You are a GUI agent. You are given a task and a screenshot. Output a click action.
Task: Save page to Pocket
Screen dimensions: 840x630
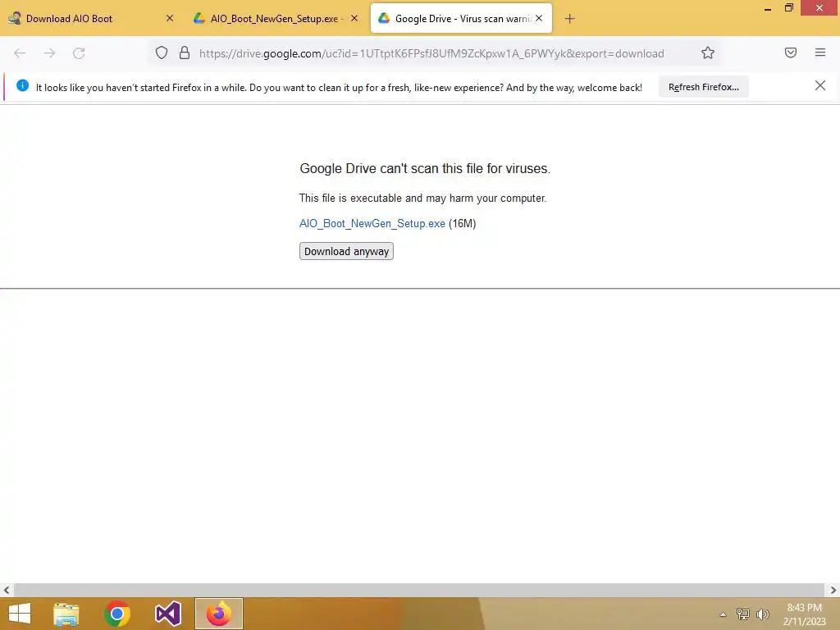pyautogui.click(x=791, y=52)
